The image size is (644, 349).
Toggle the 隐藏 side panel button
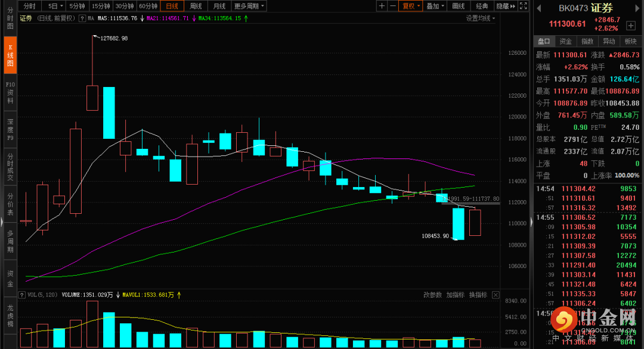[505, 6]
